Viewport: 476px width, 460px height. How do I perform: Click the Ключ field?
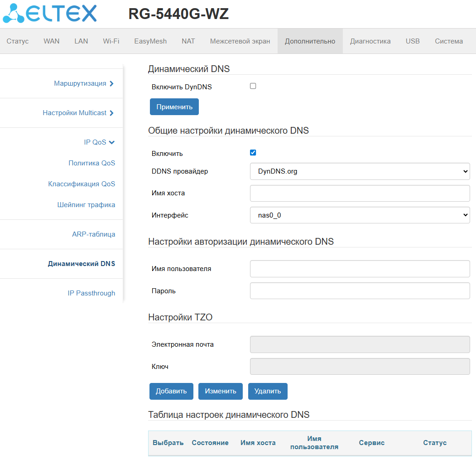click(360, 367)
